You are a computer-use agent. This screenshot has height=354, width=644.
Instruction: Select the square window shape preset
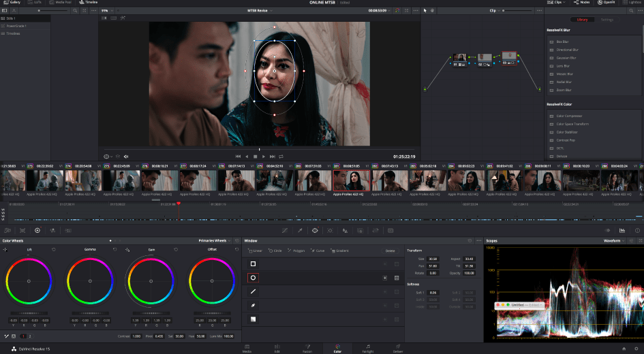(254, 263)
